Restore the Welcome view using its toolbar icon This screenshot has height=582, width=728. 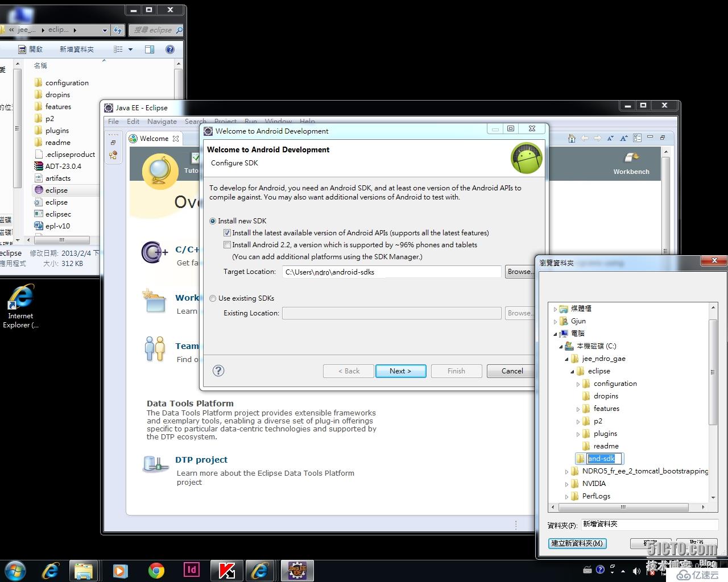tap(662, 138)
